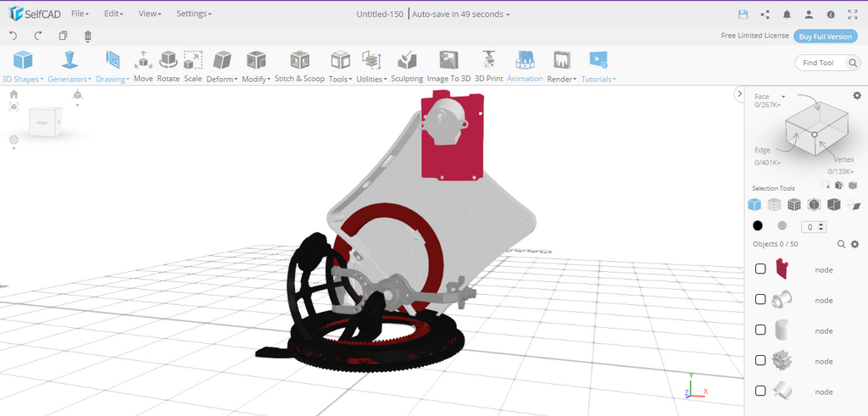Click the FRONT face of view cube

pos(42,122)
